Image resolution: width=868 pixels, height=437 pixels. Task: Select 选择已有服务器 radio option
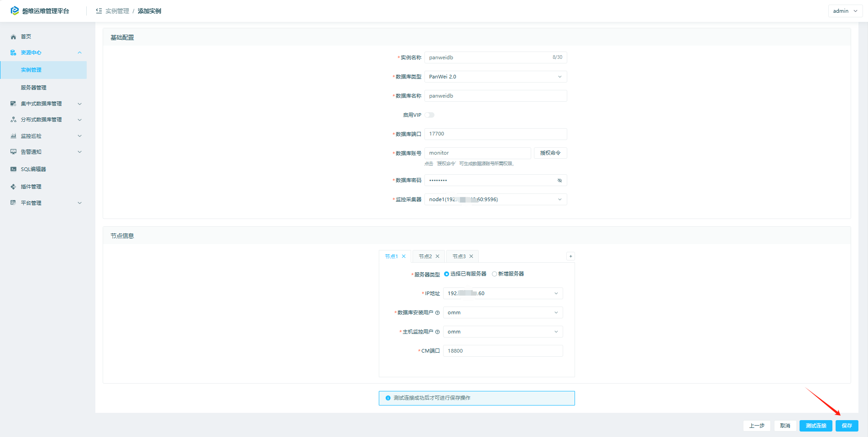click(x=465, y=274)
